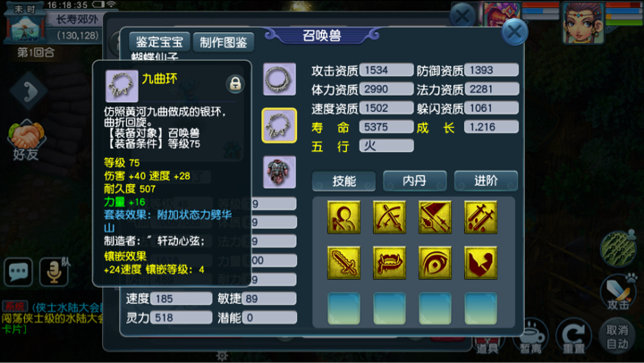Click the first empty skill slot
Viewport: 644px width, 363px height.
click(x=343, y=308)
